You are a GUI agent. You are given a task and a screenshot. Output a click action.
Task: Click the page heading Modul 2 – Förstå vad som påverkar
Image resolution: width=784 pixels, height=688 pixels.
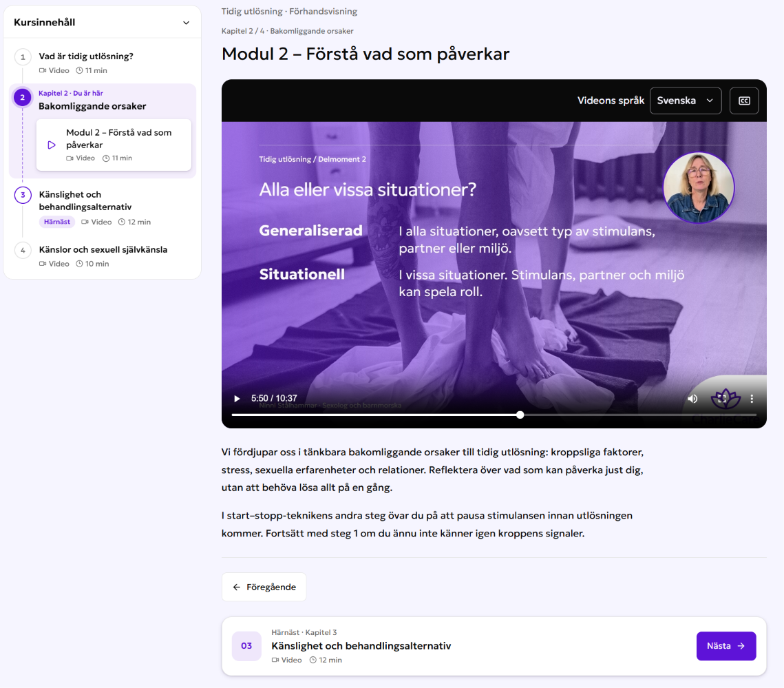point(365,54)
